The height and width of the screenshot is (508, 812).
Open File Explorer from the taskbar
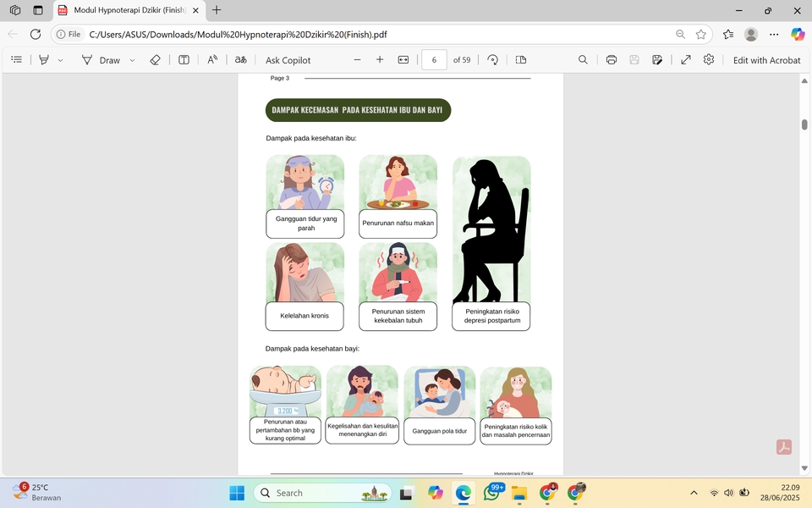[518, 493]
